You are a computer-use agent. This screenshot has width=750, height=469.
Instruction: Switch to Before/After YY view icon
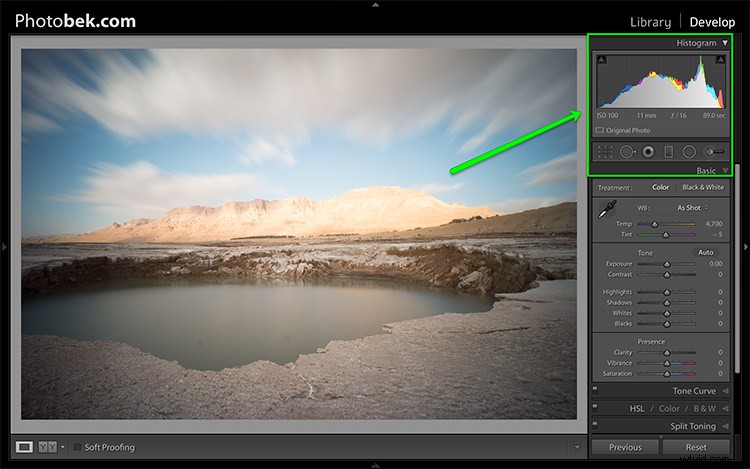[47, 447]
